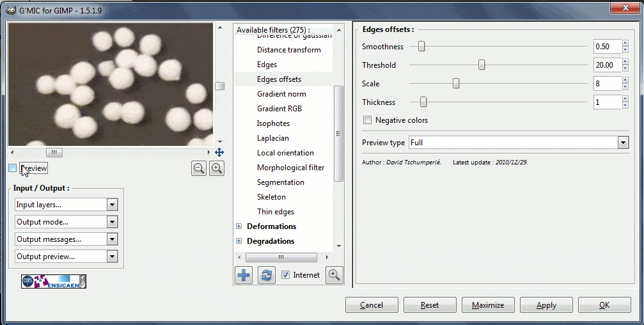
Task: Click the preview horizontal scrollbar thumb
Action: pyautogui.click(x=54, y=152)
